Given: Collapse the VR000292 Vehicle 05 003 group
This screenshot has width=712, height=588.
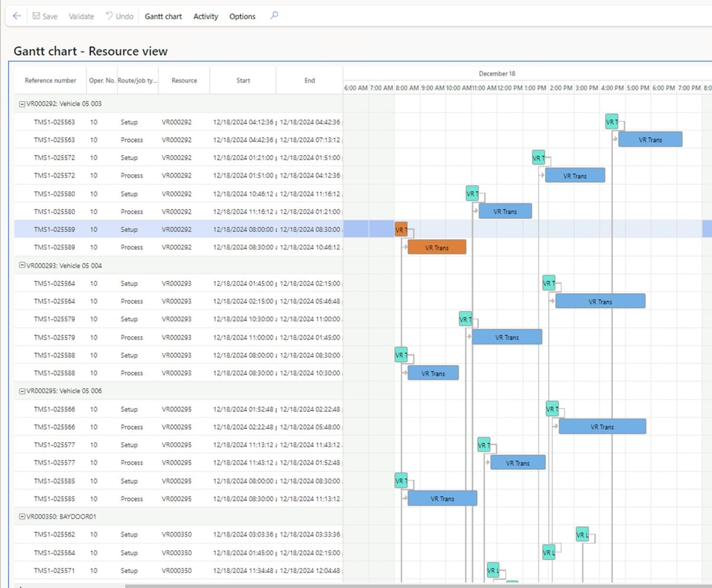Looking at the screenshot, I should click(x=22, y=103).
